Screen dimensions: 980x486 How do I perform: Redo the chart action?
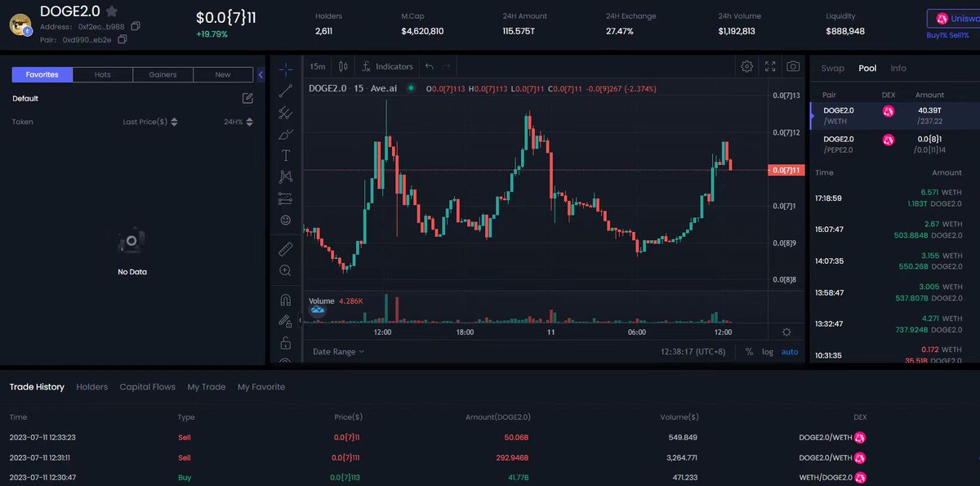tap(446, 66)
